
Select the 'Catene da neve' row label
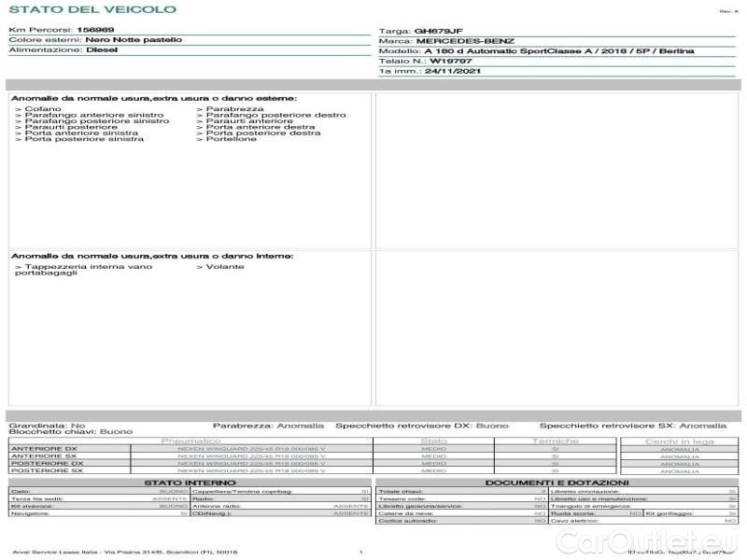(406, 514)
